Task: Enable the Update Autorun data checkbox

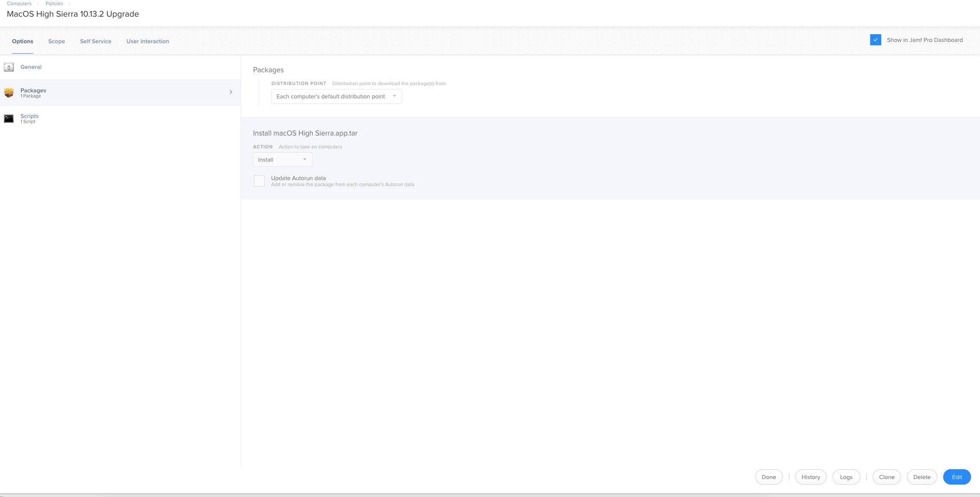Action: pos(259,181)
